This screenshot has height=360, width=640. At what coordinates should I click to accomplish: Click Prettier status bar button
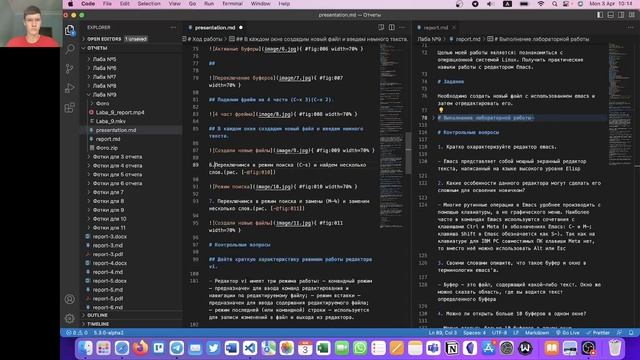click(598, 333)
